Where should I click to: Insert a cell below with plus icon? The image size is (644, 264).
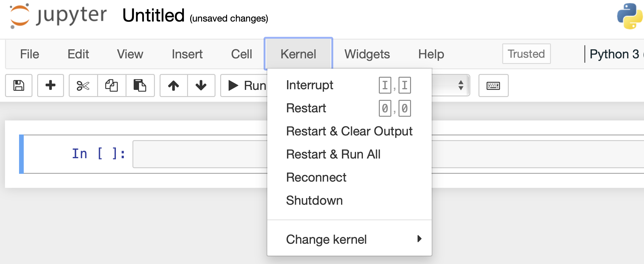tap(50, 86)
